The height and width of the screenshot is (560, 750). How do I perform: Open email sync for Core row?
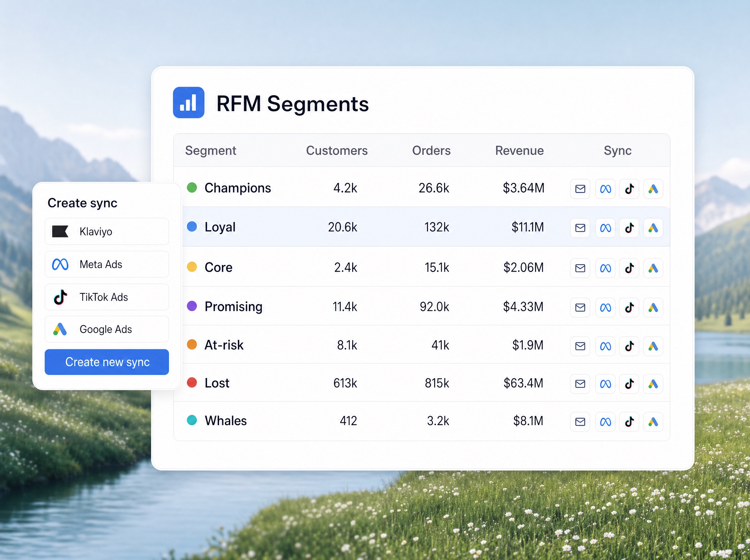click(580, 268)
